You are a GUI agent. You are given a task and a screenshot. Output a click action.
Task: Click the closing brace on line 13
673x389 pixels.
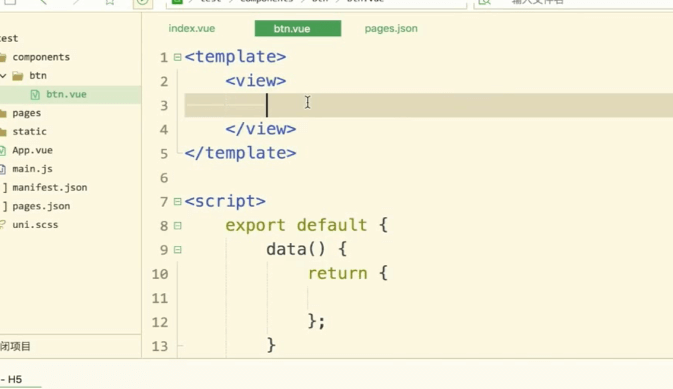(271, 345)
